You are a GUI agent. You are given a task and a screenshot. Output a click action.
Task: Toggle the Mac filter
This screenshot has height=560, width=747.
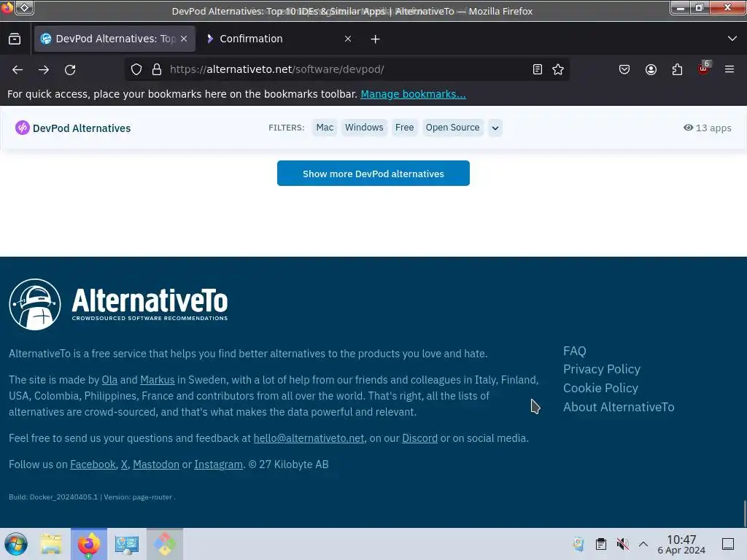coord(325,128)
